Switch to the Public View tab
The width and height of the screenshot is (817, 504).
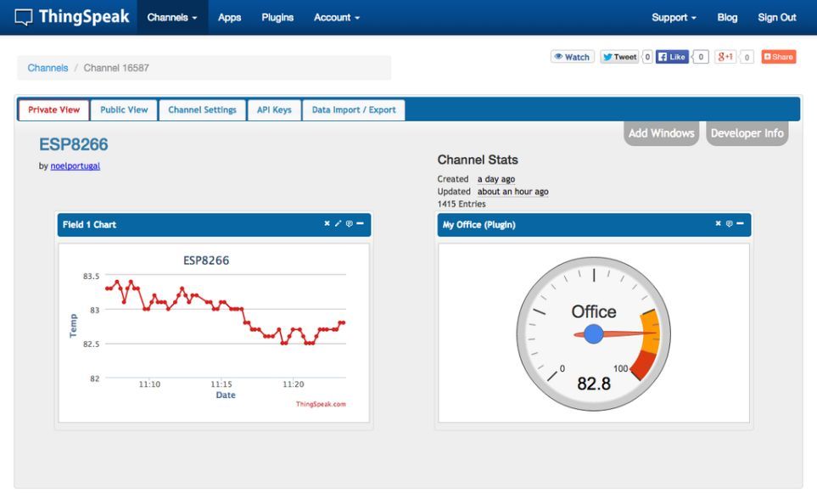tap(124, 110)
